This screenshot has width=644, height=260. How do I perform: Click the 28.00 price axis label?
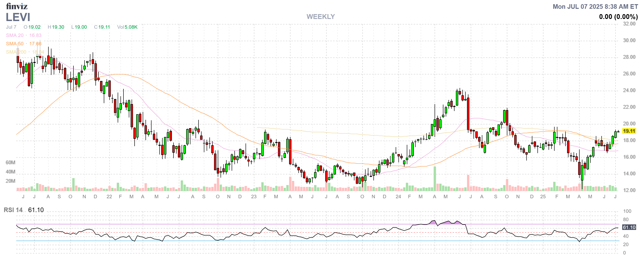(x=629, y=57)
